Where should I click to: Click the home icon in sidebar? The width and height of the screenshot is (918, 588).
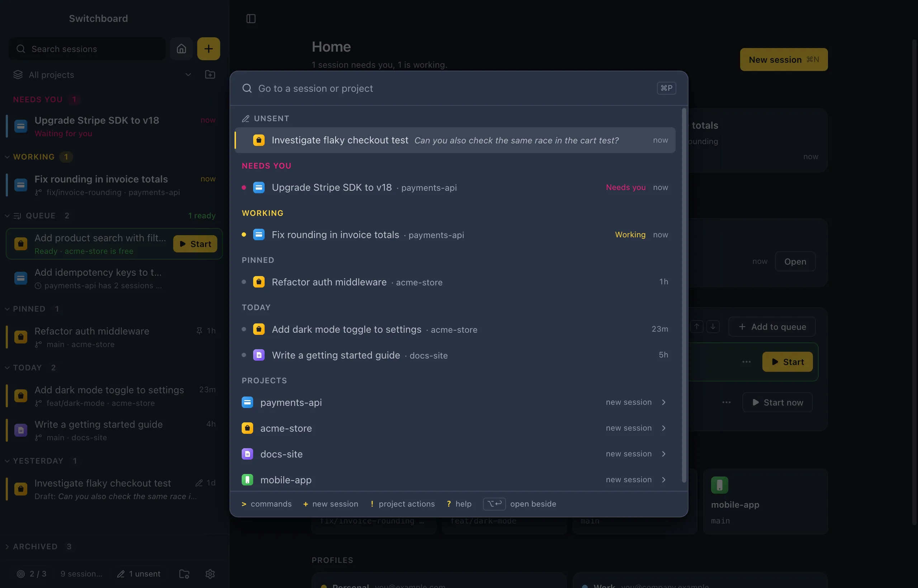tap(181, 49)
